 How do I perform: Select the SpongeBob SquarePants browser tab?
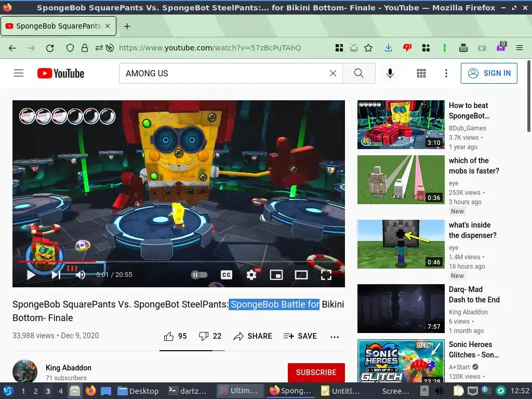58,26
